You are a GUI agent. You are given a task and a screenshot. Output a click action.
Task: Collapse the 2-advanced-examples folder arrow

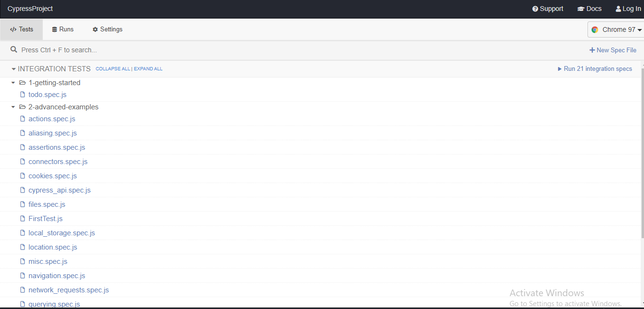(13, 107)
